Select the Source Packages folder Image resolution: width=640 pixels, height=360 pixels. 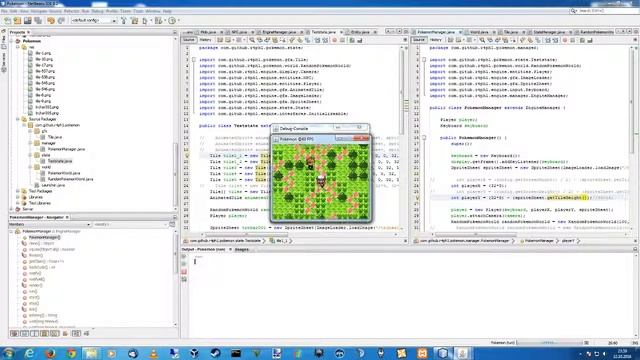coord(42,119)
